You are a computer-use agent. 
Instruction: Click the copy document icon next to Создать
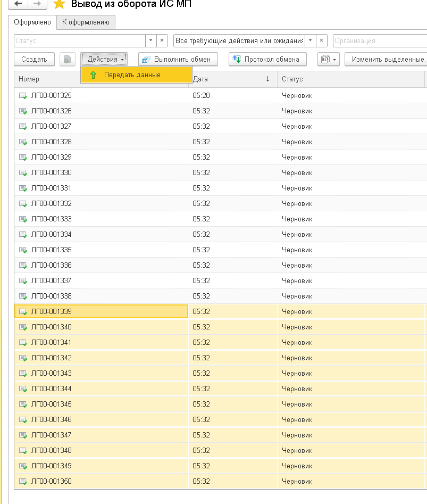[67, 60]
